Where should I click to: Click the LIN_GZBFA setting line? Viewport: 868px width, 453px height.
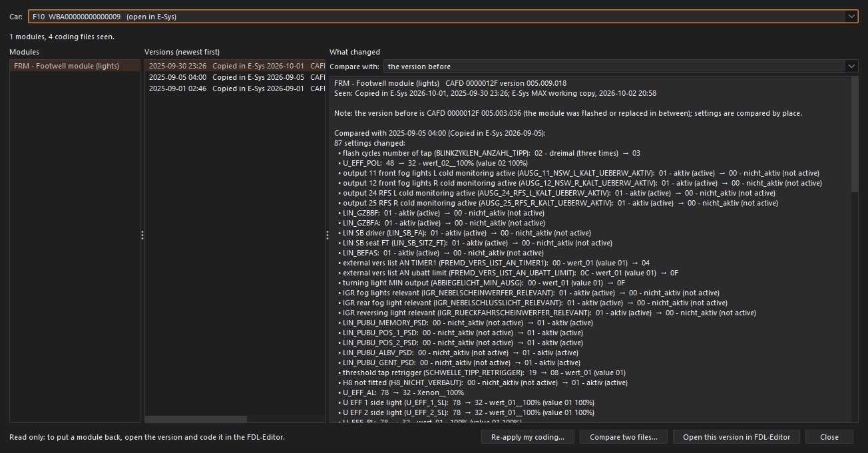coord(441,223)
